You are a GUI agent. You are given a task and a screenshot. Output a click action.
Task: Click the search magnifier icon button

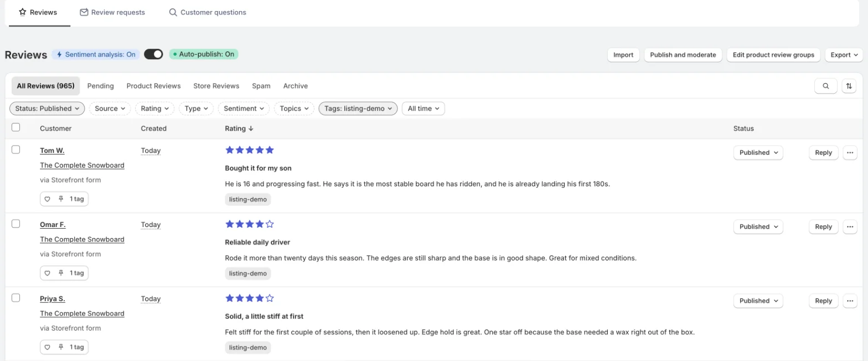point(825,86)
